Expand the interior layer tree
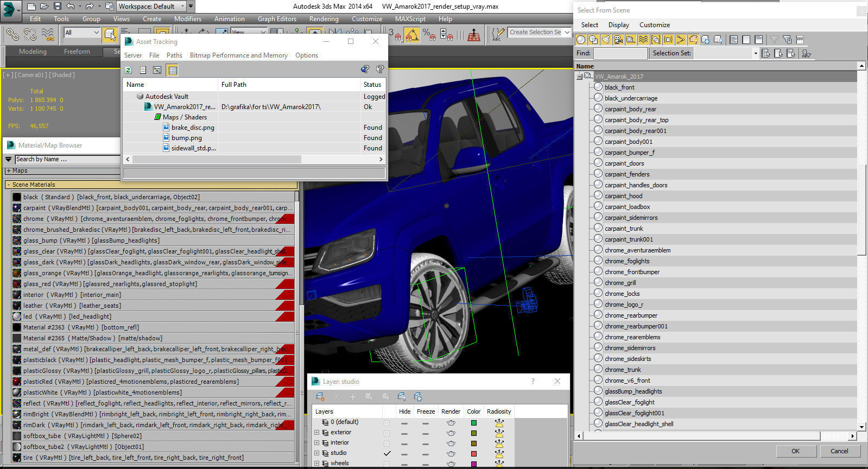Viewport: 868px width, 469px height. tap(316, 443)
